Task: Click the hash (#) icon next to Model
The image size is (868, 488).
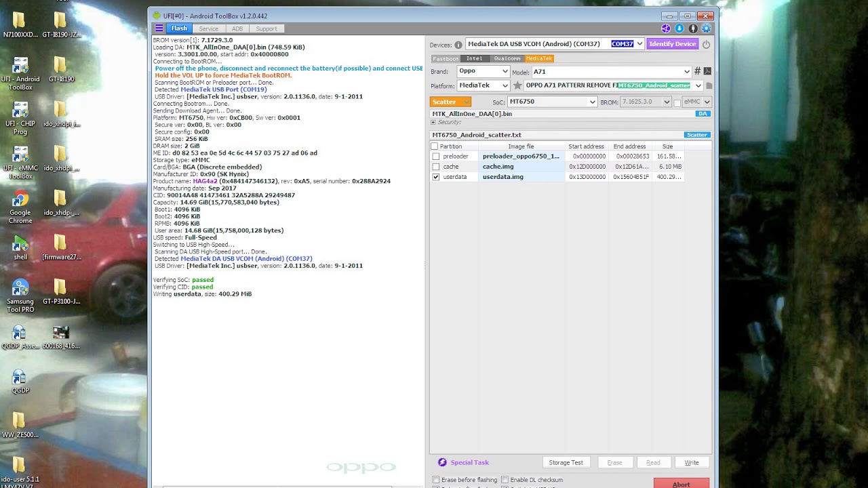Action: (x=697, y=71)
